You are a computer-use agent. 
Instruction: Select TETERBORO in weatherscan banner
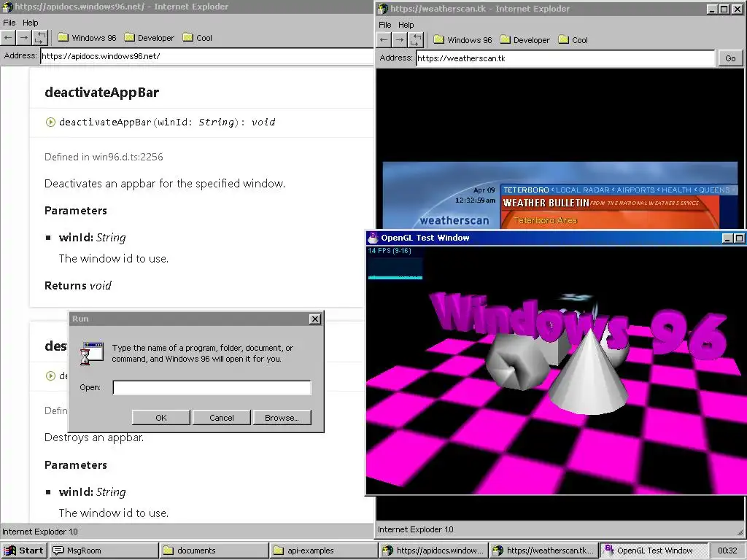pos(526,190)
